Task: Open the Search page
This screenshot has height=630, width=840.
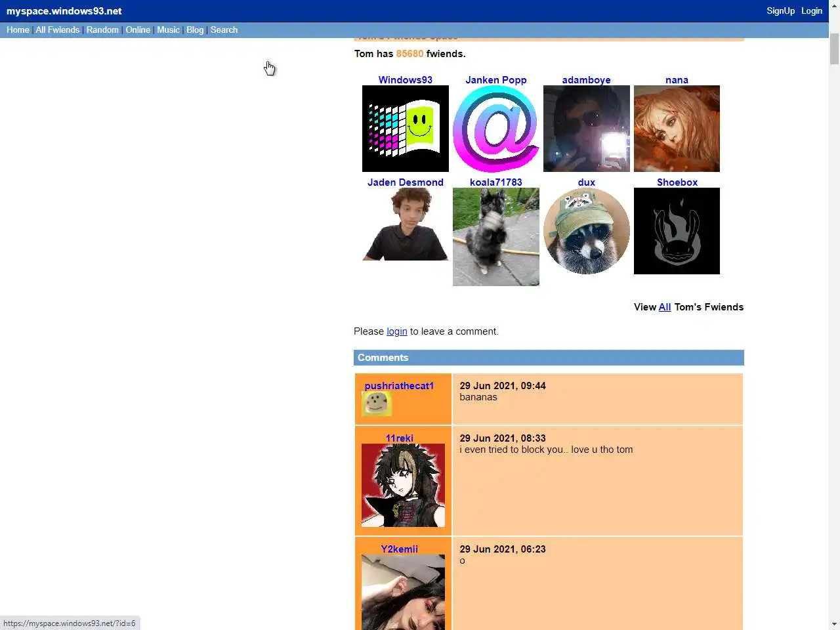Action: [x=224, y=30]
